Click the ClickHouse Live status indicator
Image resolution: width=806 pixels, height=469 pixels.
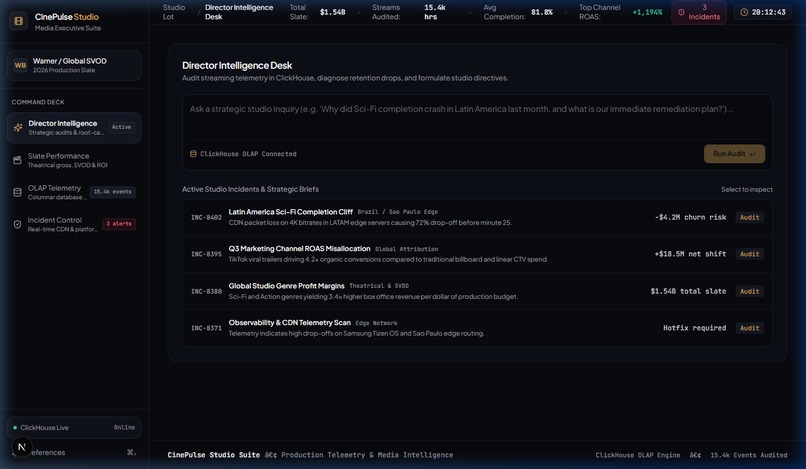74,427
